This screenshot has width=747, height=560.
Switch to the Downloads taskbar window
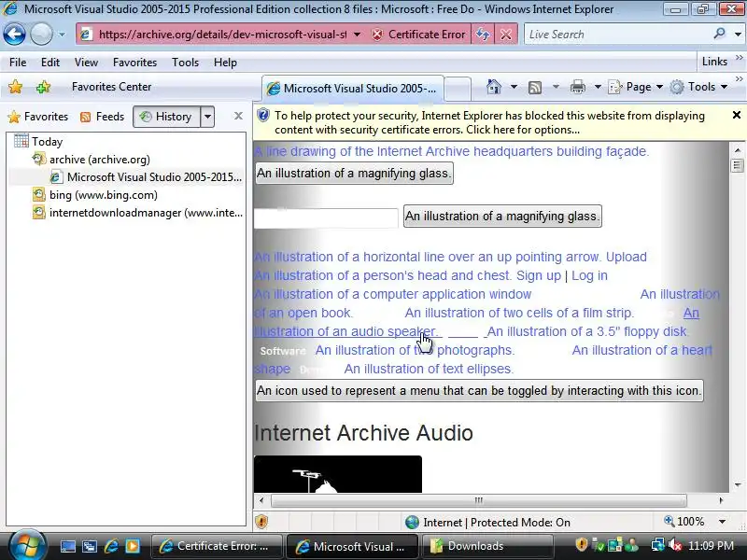coord(486,546)
